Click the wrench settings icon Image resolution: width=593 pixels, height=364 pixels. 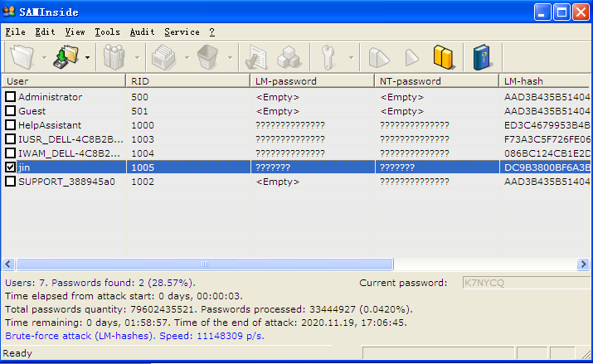click(328, 57)
